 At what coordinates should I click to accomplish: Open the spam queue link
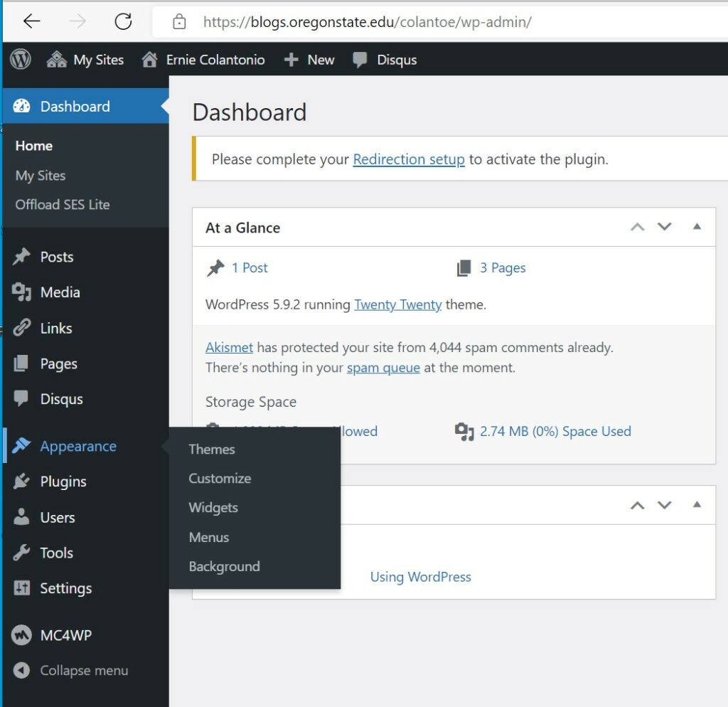pos(383,368)
